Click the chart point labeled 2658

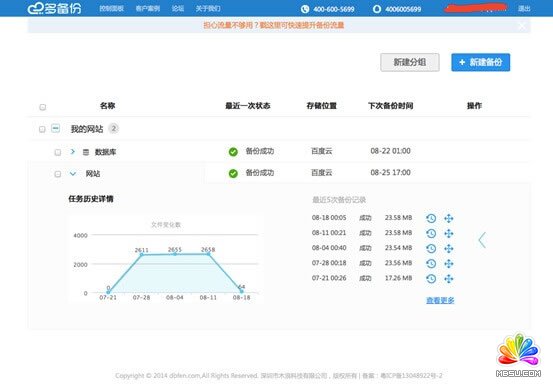pos(208,254)
